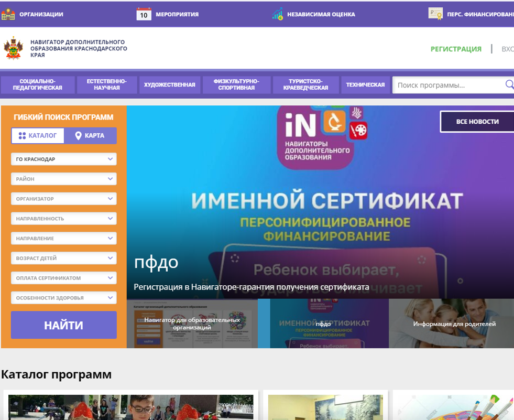Screen dimensions: 514x420
Task: Open the Информация для родителей thumbnail
Action: click(x=452, y=323)
